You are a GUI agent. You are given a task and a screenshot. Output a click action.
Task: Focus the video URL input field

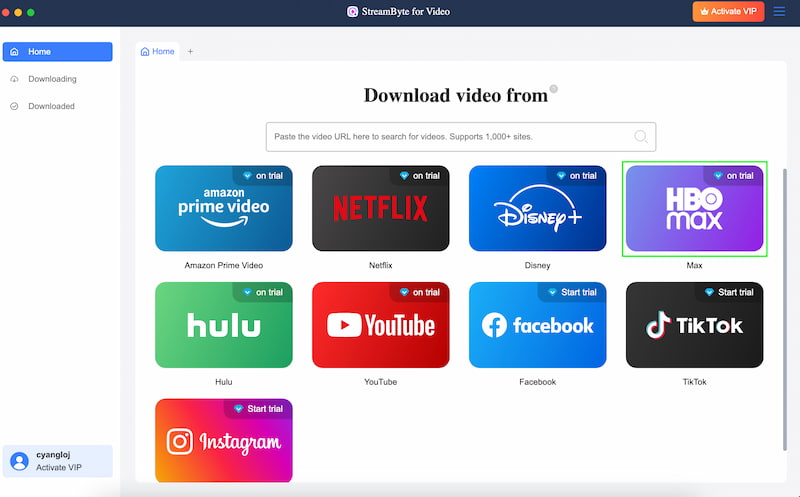461,137
